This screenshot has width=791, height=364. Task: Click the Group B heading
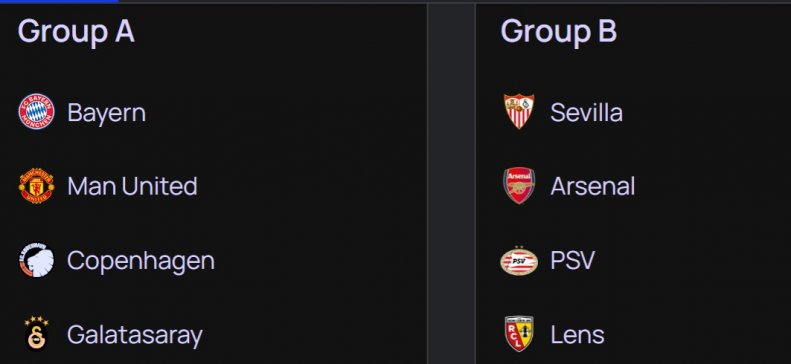(558, 31)
